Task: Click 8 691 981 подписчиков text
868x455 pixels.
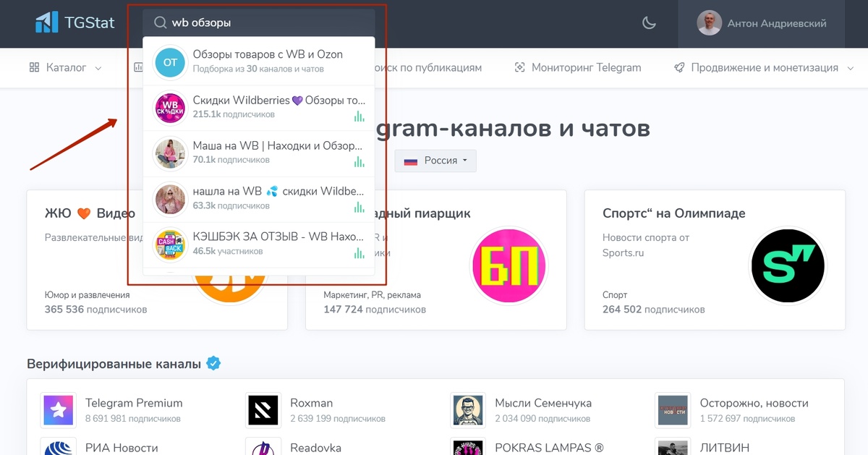Action: pos(133,419)
